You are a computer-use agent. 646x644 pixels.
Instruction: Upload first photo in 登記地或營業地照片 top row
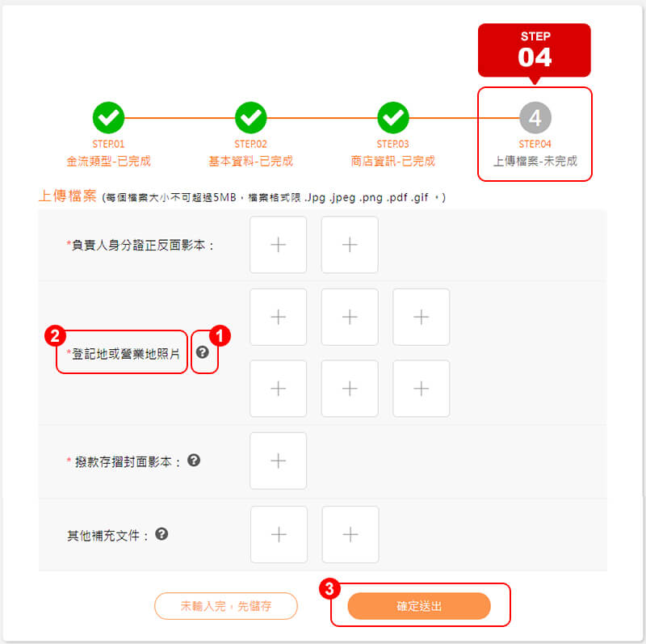278,317
